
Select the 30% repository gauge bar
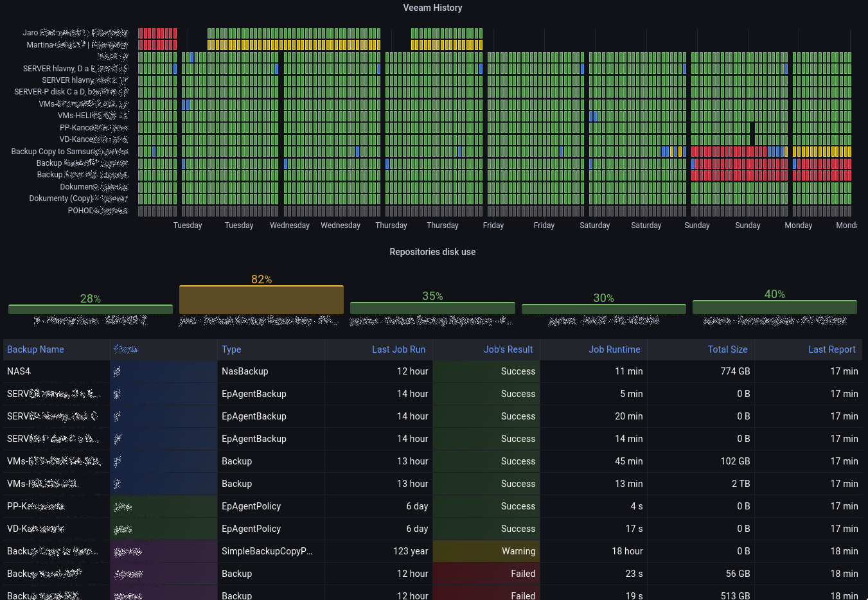603,309
